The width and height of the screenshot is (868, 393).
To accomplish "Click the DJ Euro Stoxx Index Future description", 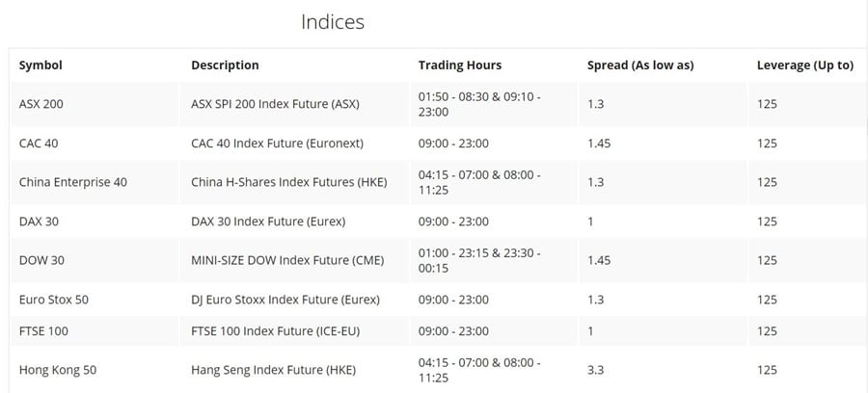I will pos(285,300).
